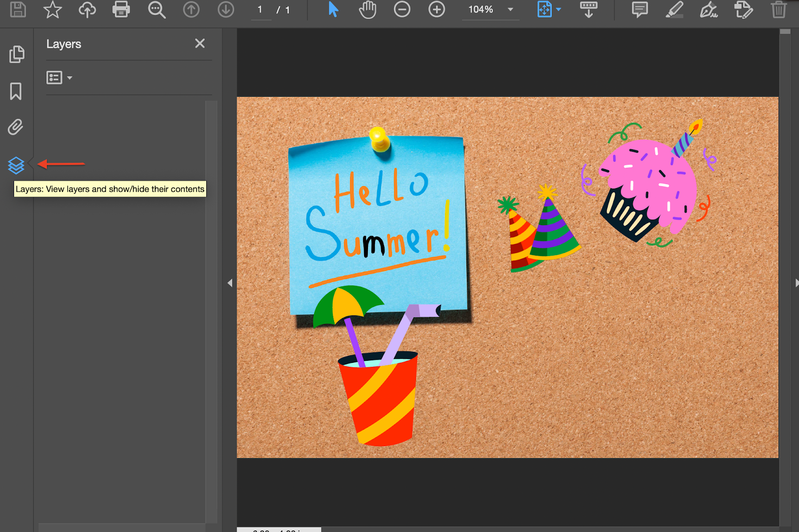This screenshot has height=532, width=799.
Task: Open the Bookmarks sidebar panel
Action: [16, 91]
